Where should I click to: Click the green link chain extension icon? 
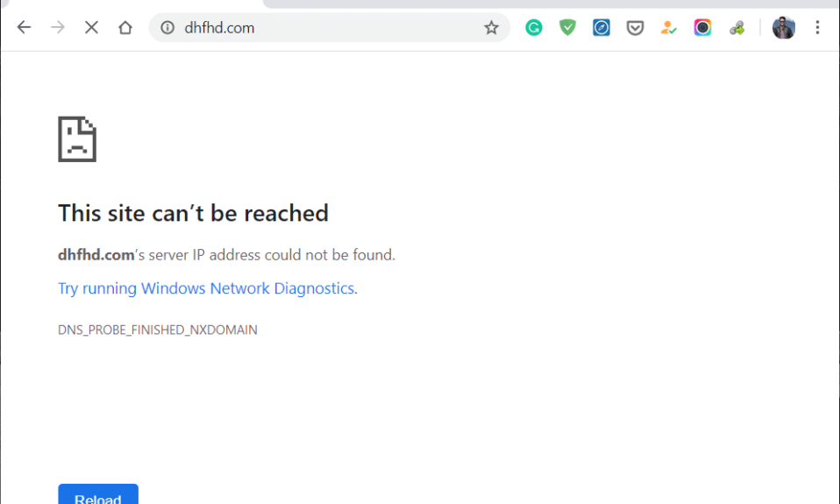[x=737, y=28]
